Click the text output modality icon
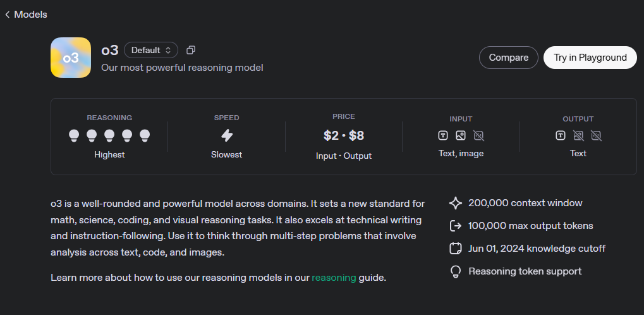 coord(561,135)
